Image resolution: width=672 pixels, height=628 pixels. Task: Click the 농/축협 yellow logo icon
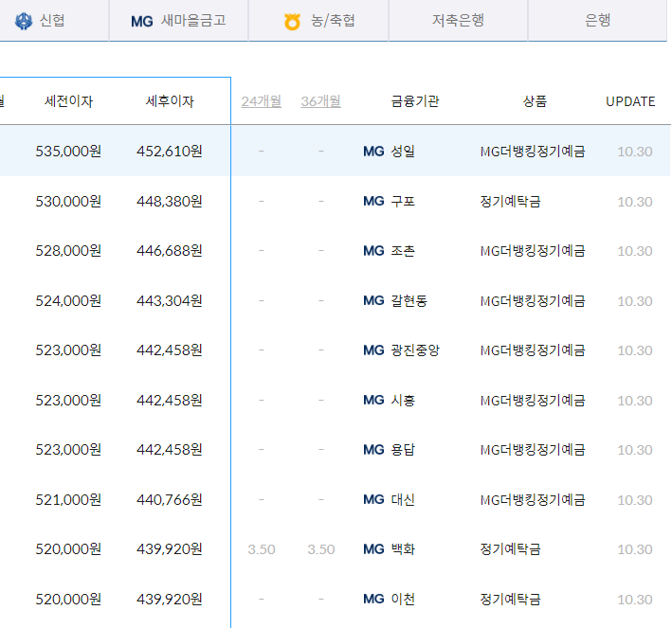(292, 22)
